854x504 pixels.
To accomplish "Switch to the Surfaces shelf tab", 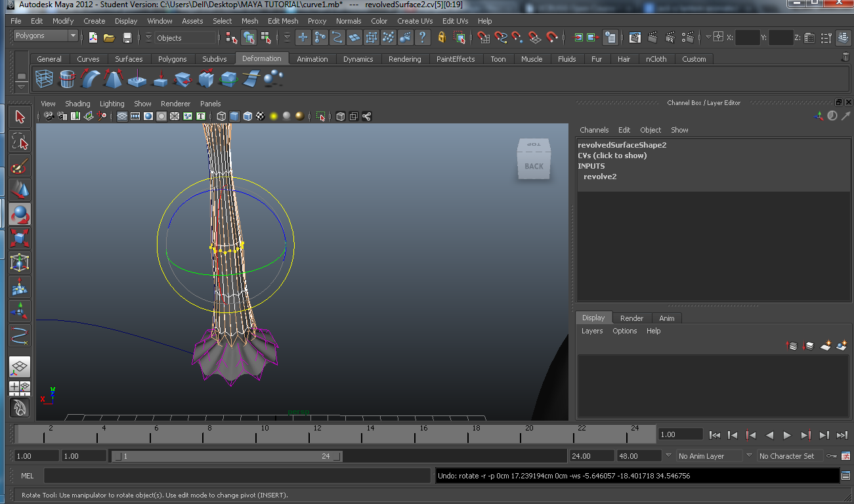I will click(129, 59).
